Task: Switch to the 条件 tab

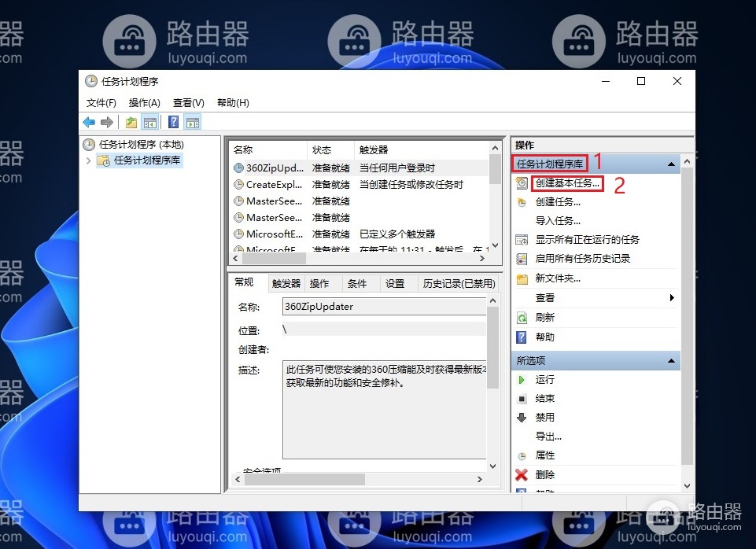Action: [x=357, y=284]
